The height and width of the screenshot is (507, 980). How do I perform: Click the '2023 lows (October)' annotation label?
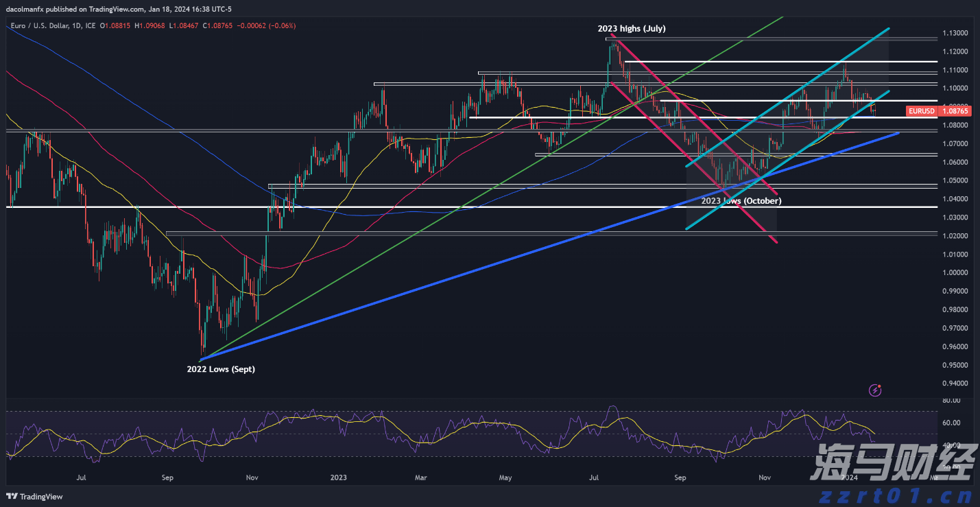pyautogui.click(x=741, y=201)
